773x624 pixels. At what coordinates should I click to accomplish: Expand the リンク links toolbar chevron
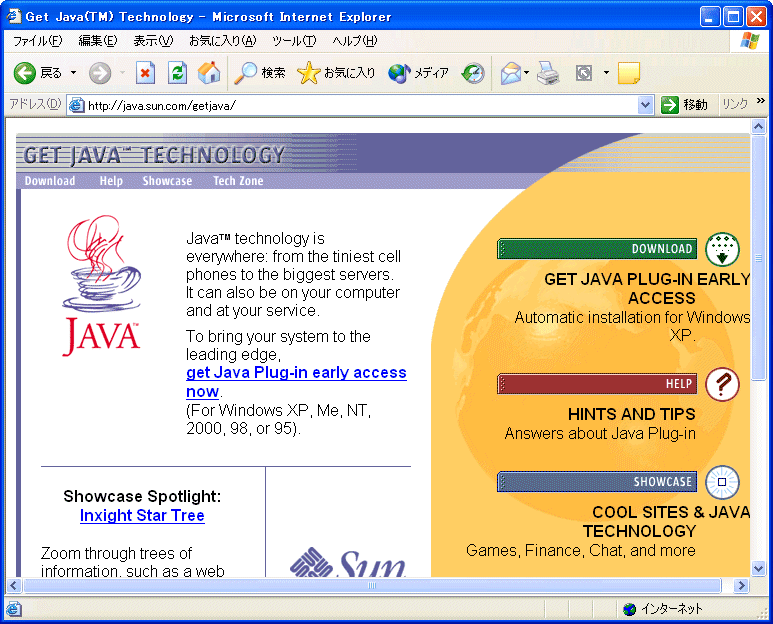pos(761,101)
